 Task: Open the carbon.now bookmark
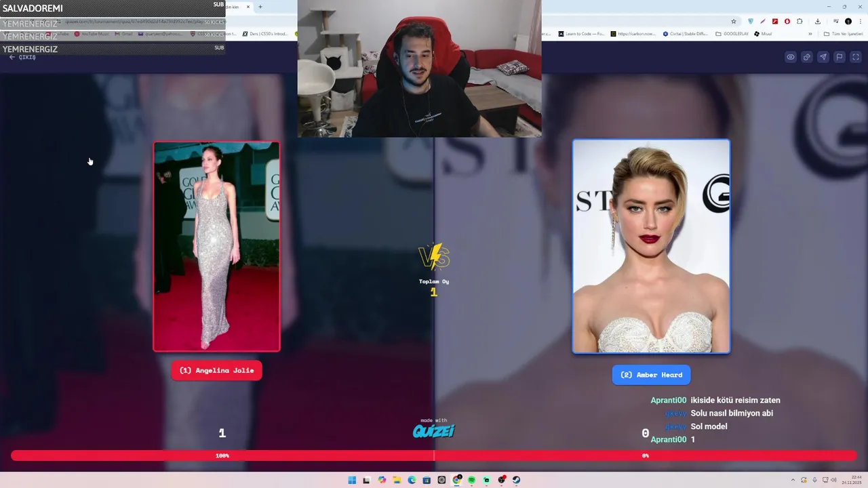633,34
